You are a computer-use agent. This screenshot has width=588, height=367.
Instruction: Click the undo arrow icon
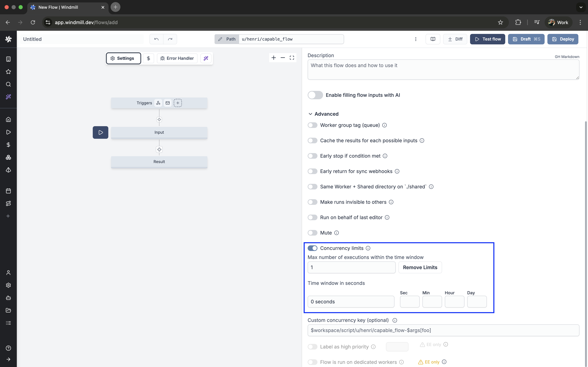click(x=156, y=39)
